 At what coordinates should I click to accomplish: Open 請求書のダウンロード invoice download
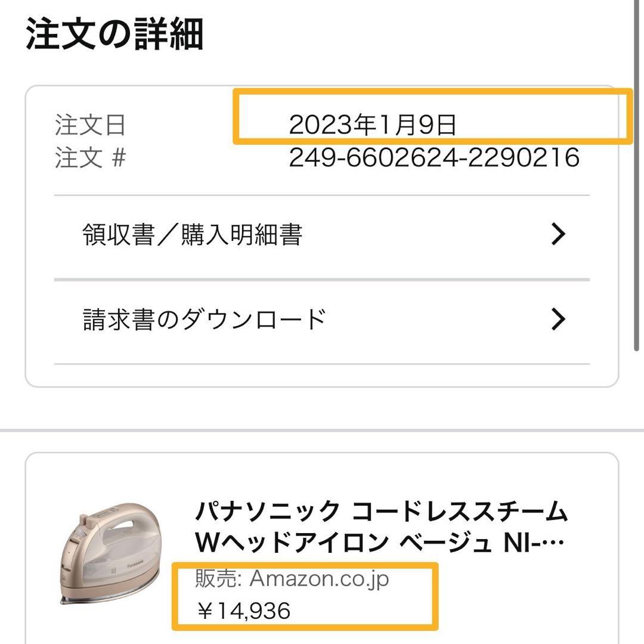(203, 319)
